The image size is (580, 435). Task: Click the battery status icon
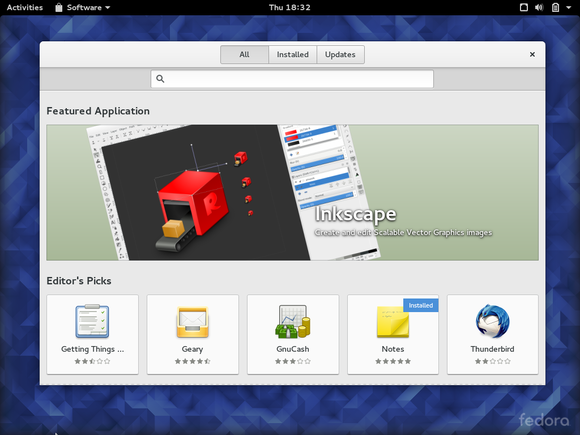pyautogui.click(x=555, y=7)
